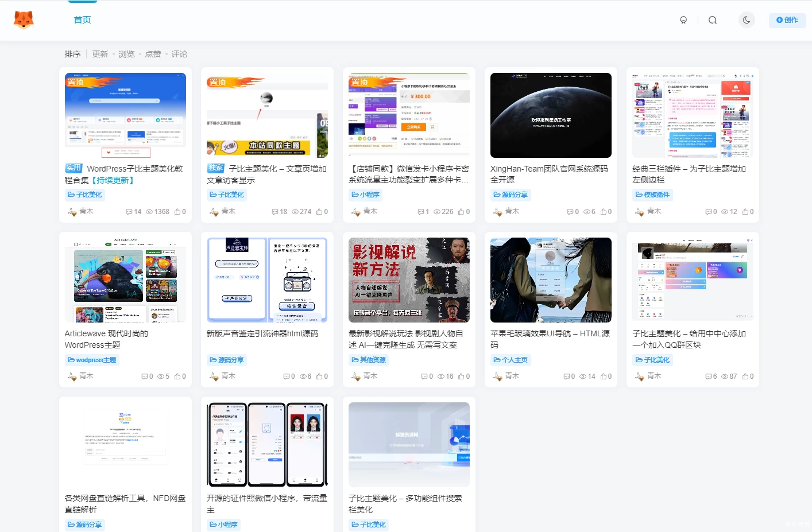Viewport: 812px width, 532px height.
Task: Open the 子比美化 category tag
Action: pyautogui.click(x=84, y=195)
